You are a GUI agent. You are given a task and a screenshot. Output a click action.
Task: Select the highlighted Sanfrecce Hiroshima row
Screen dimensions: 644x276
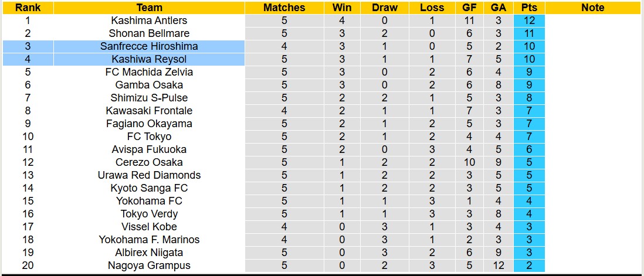[x=149, y=46]
